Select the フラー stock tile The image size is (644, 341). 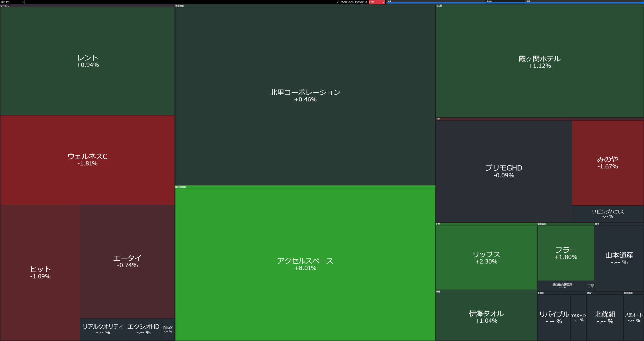[566, 253]
